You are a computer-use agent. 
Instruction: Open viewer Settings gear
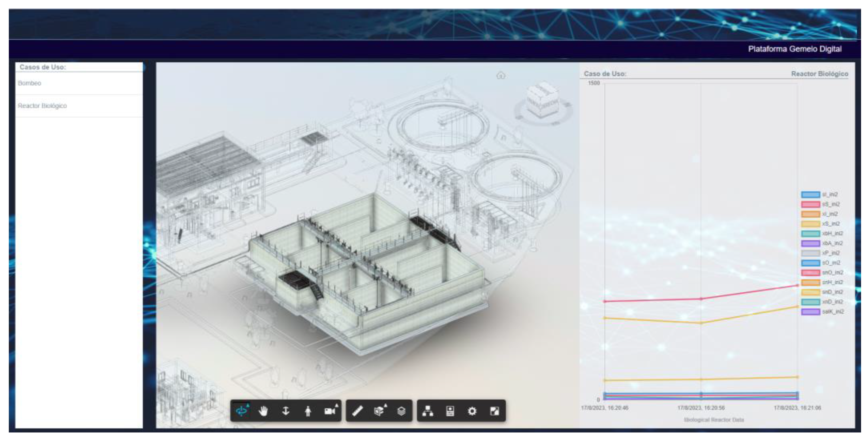tap(472, 411)
